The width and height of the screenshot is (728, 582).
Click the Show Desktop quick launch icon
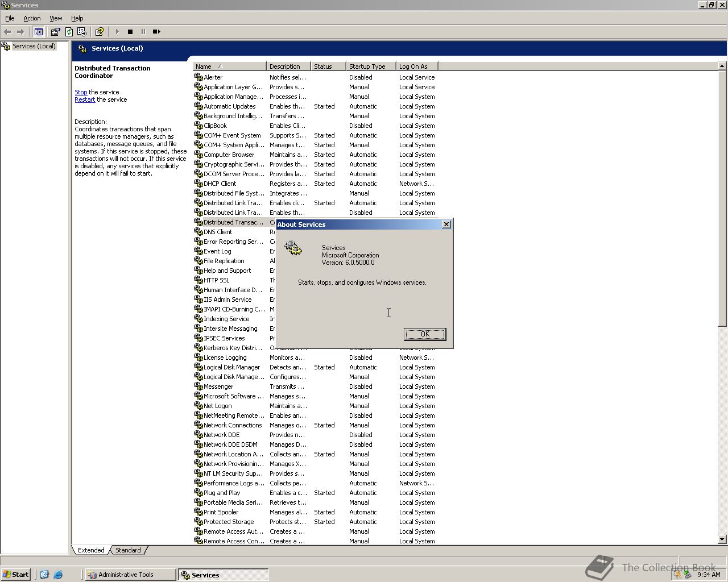(45, 575)
